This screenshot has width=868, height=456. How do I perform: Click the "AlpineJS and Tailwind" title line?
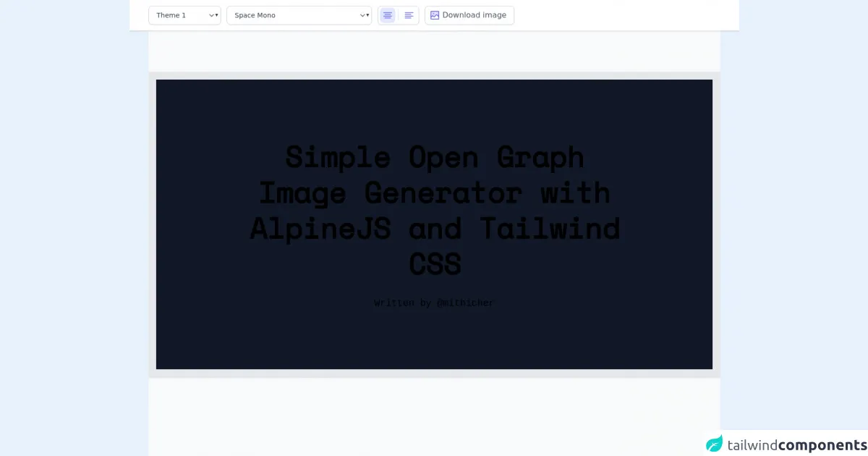point(434,229)
